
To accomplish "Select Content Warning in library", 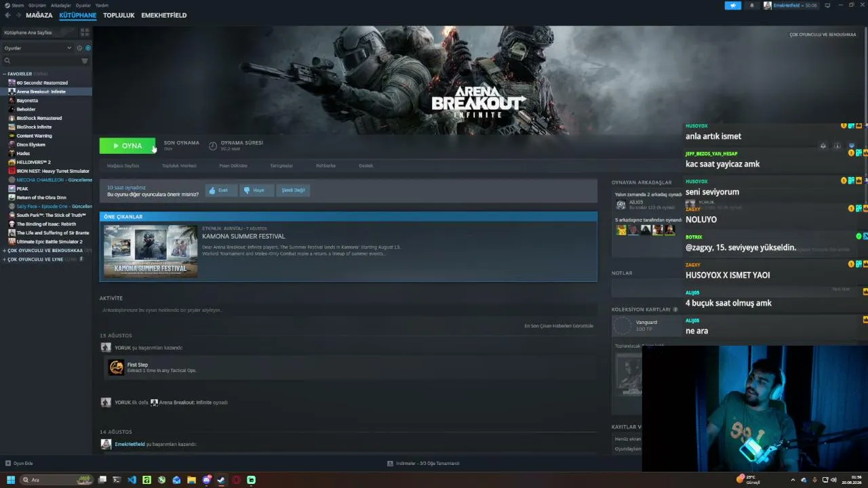I will coord(46,136).
